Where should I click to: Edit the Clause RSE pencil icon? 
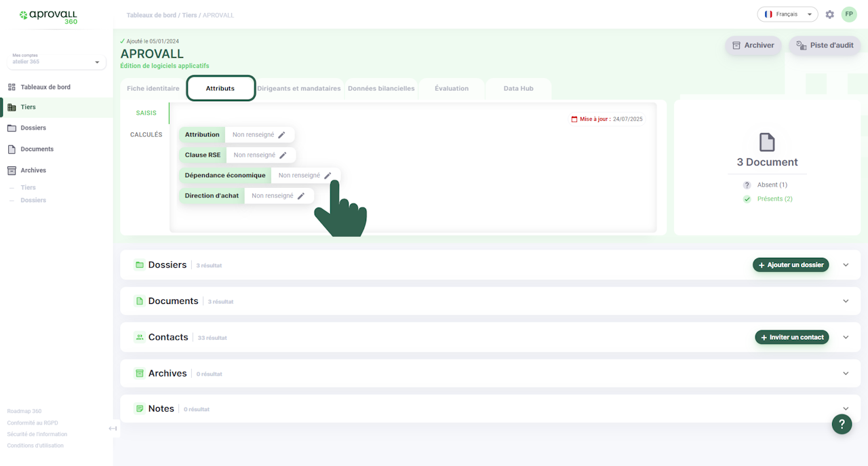pyautogui.click(x=283, y=155)
